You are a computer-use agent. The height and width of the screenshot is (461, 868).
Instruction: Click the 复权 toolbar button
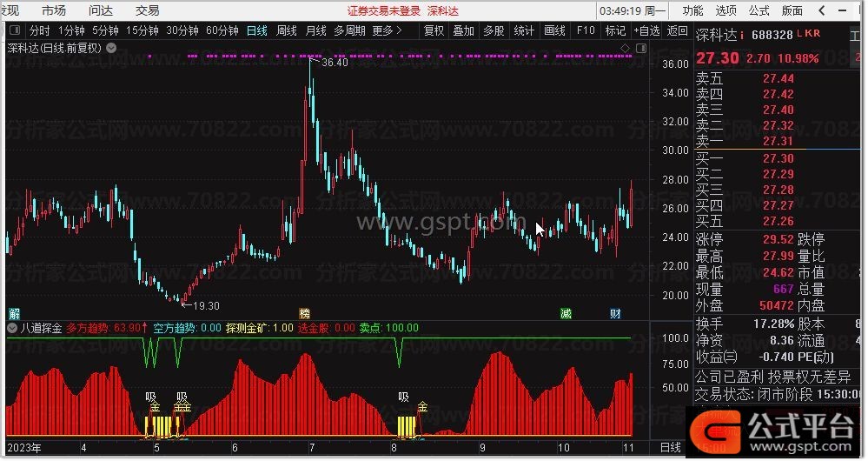(x=434, y=30)
